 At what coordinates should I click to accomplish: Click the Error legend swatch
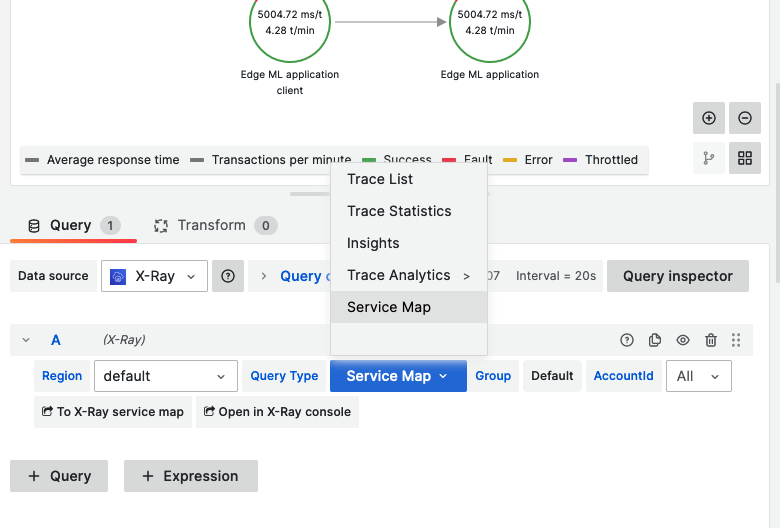[x=510, y=160]
